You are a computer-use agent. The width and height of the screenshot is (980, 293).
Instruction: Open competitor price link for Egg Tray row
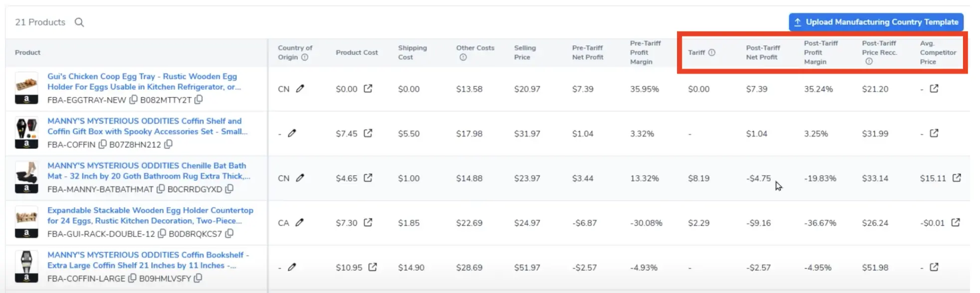click(934, 89)
